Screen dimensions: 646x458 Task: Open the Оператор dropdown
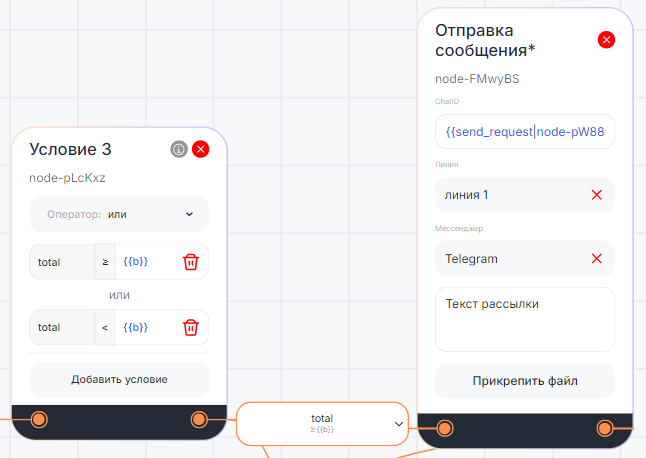click(x=119, y=213)
